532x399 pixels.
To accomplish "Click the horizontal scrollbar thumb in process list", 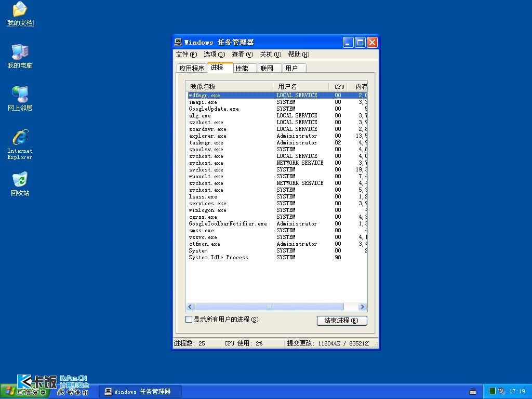I will (269, 307).
